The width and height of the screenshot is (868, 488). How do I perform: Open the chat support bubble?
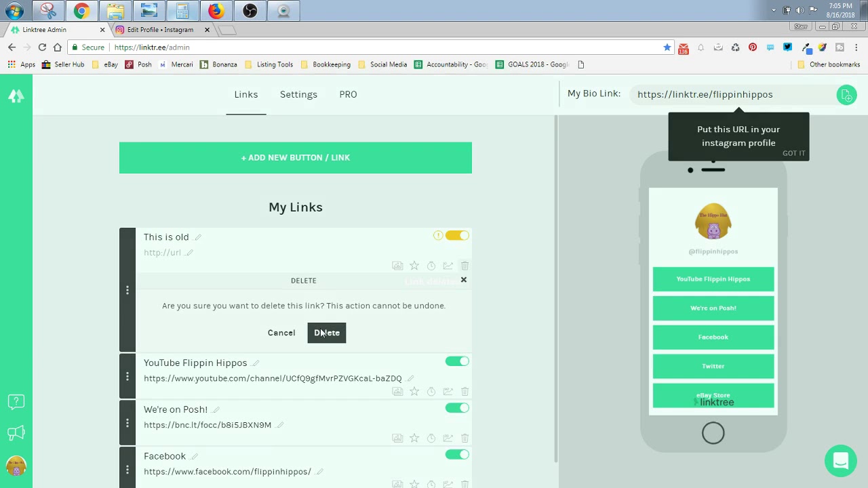840,461
